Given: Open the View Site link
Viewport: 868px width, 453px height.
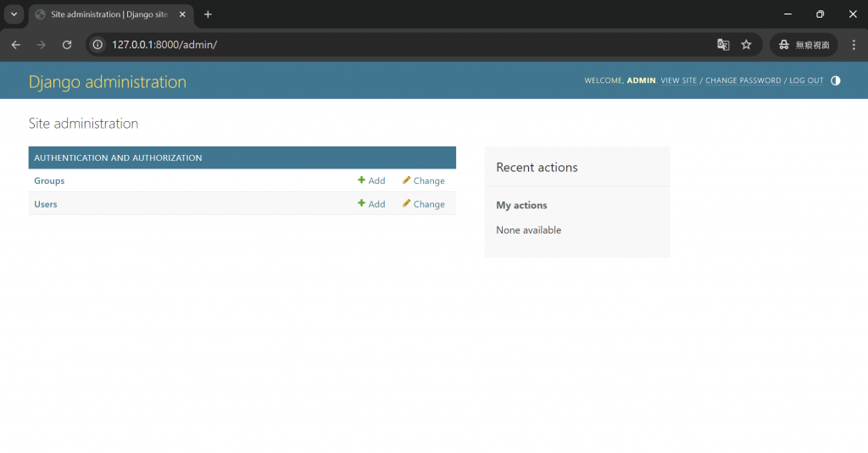Looking at the screenshot, I should (679, 80).
